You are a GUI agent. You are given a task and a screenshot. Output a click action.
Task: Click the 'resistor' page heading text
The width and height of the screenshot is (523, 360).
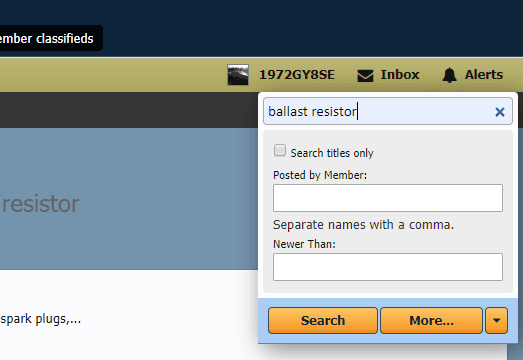click(x=40, y=204)
